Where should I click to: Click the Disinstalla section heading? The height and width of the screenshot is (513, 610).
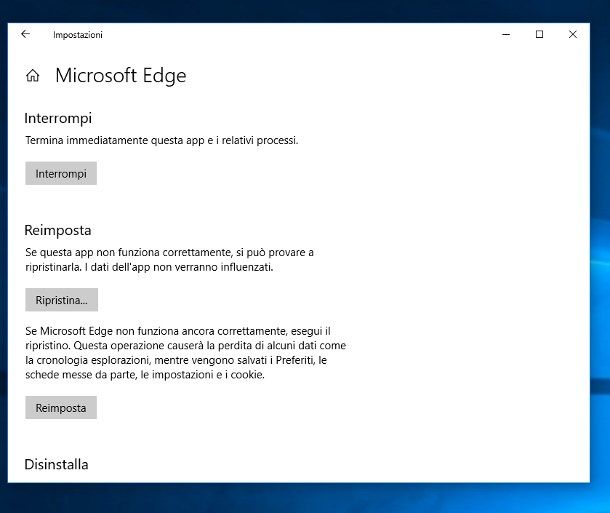pyautogui.click(x=56, y=464)
